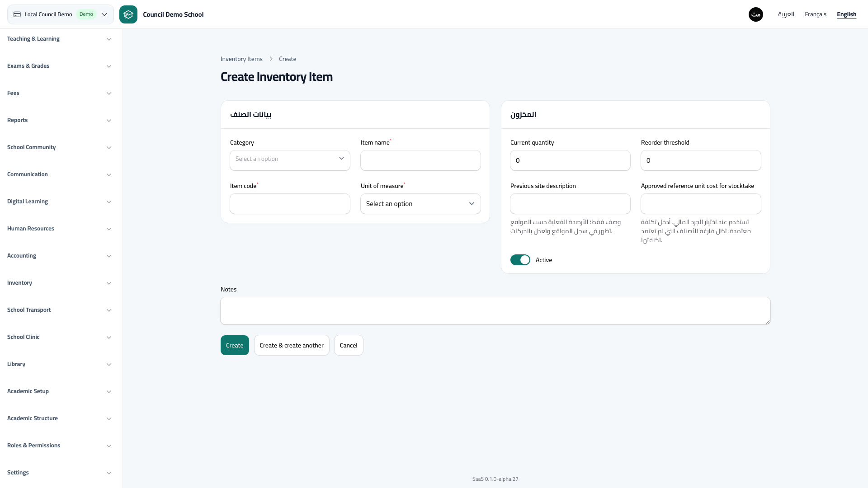Cancel the inventory item form
This screenshot has width=868, height=488.
click(x=349, y=345)
